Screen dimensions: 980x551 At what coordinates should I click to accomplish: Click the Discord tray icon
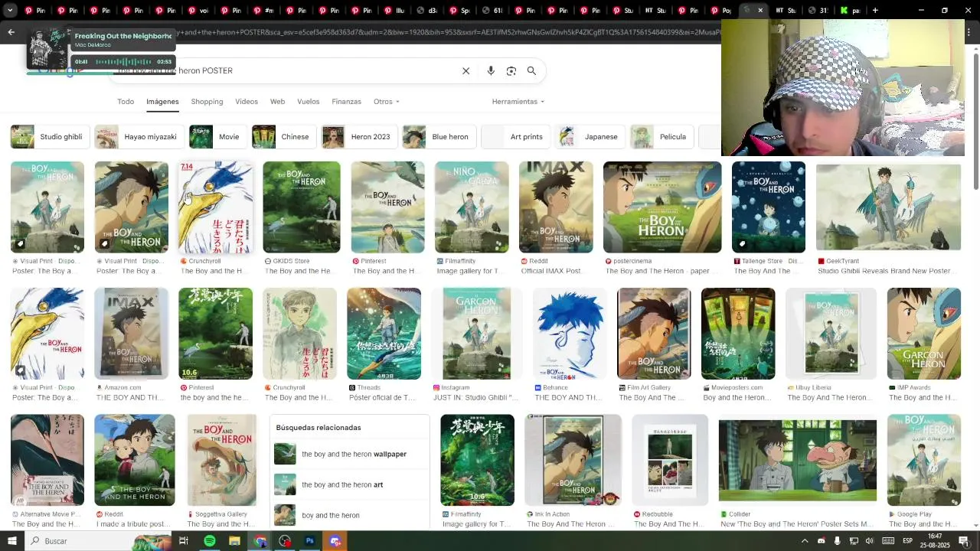(821, 541)
